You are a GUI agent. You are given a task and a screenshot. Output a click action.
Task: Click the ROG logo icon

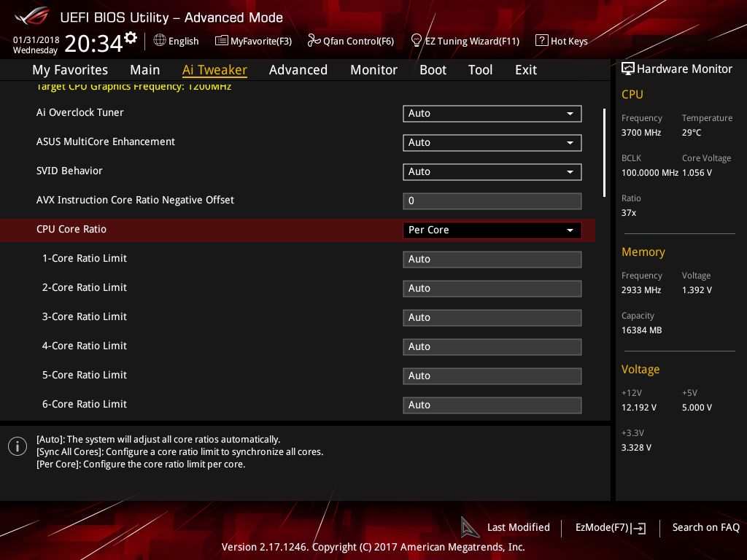pos(32,16)
